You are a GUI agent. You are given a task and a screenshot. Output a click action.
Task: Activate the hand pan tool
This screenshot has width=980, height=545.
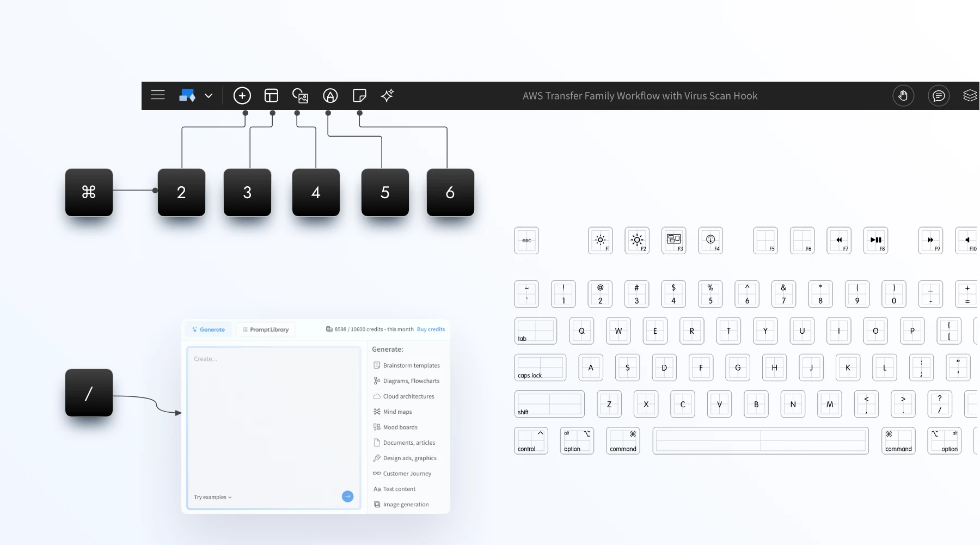pyautogui.click(x=903, y=95)
